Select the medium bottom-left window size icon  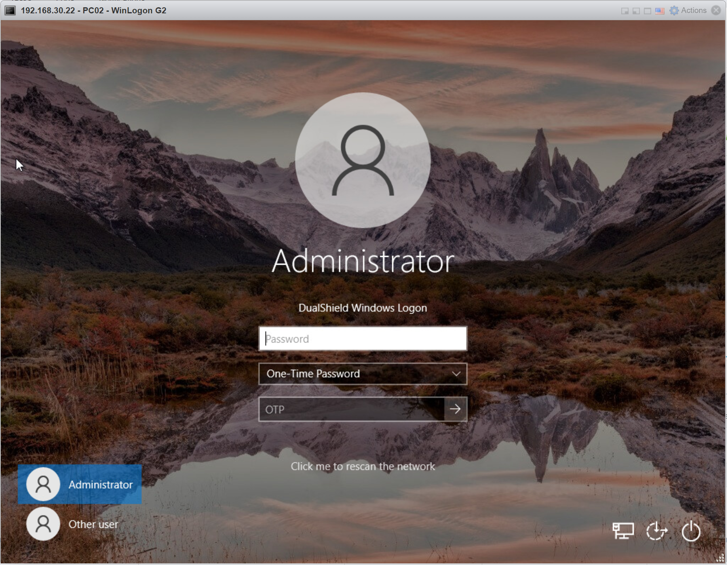pos(636,11)
